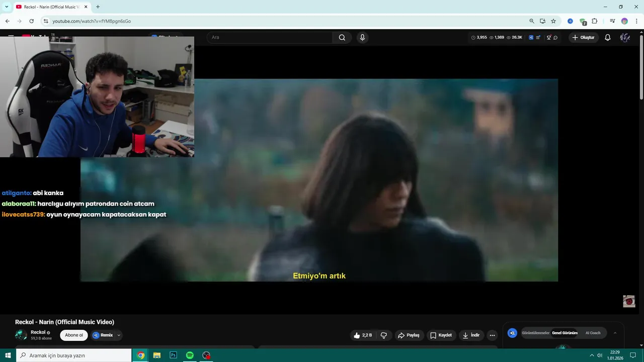Click the YouTube Ara search field
Image resolution: width=644 pixels, height=362 pixels.
[x=270, y=37]
